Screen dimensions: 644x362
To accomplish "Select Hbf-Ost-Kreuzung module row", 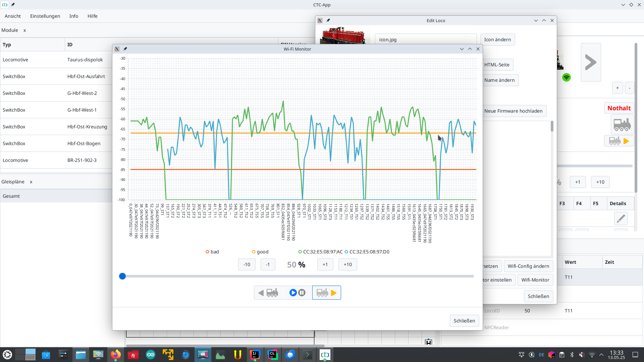I will (56, 127).
